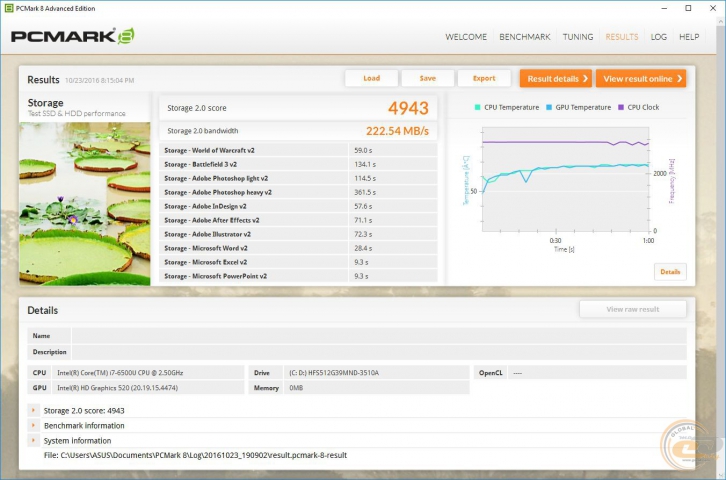Click the PCMark title bar app icon

pos(8,8)
